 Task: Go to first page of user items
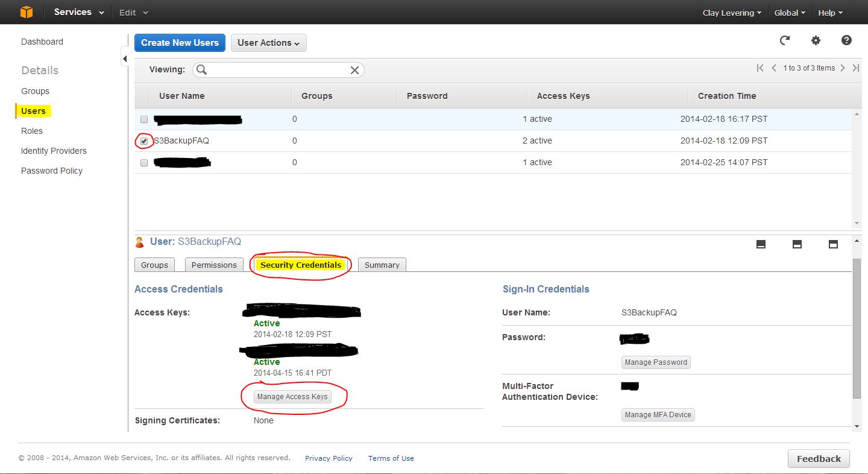coord(760,68)
